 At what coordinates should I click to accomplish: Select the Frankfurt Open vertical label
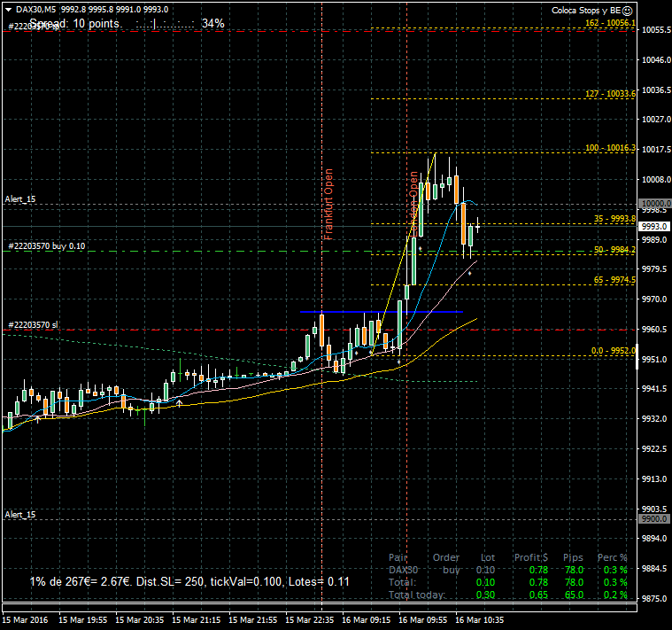(328, 204)
